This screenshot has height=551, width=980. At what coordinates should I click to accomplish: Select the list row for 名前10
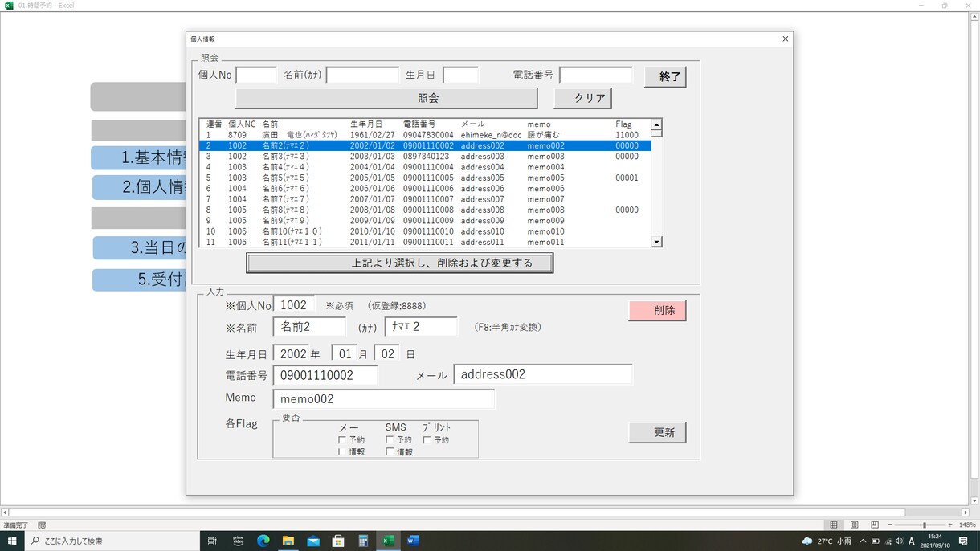coord(425,231)
